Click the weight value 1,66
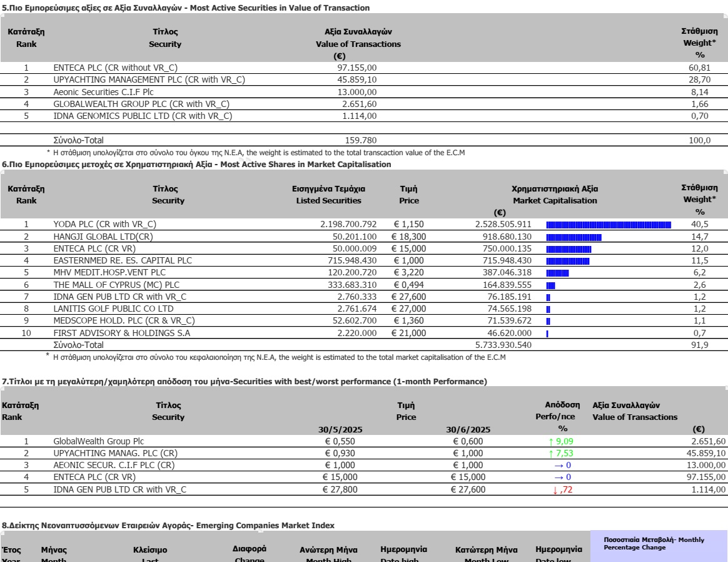Screen dimensions: 728x562 [700, 104]
